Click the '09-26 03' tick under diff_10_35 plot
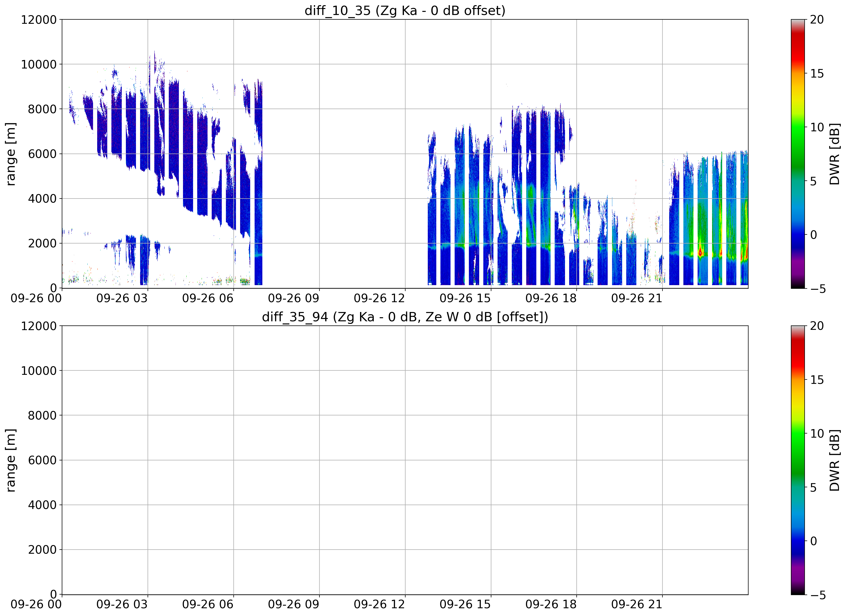The height and width of the screenshot is (616, 847). pos(122,298)
